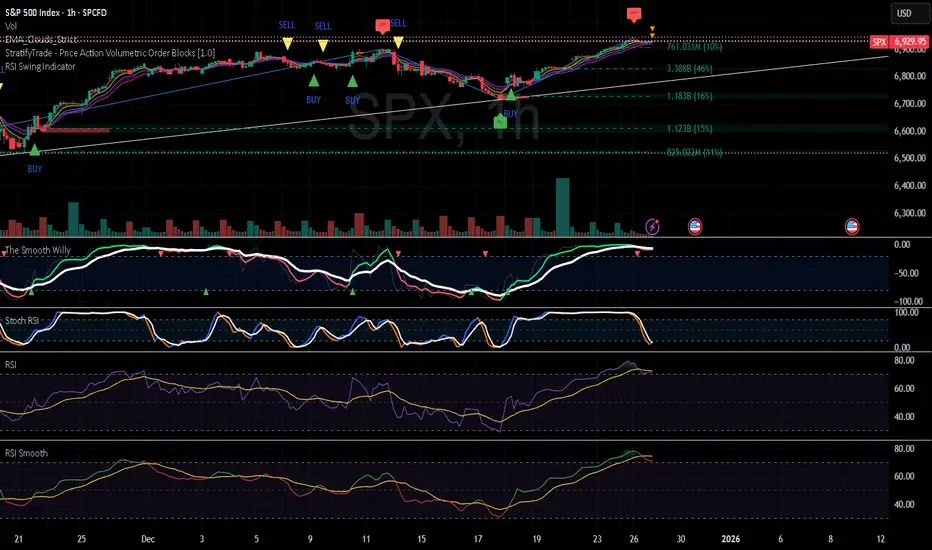Screen dimensions: 932x550
Task: Click the 21 date label on the time axis
Action: click(x=18, y=539)
